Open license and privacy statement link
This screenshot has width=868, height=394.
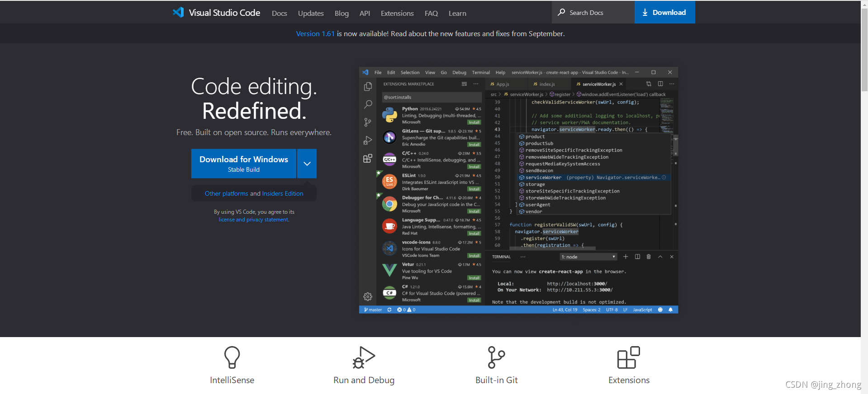pos(254,220)
